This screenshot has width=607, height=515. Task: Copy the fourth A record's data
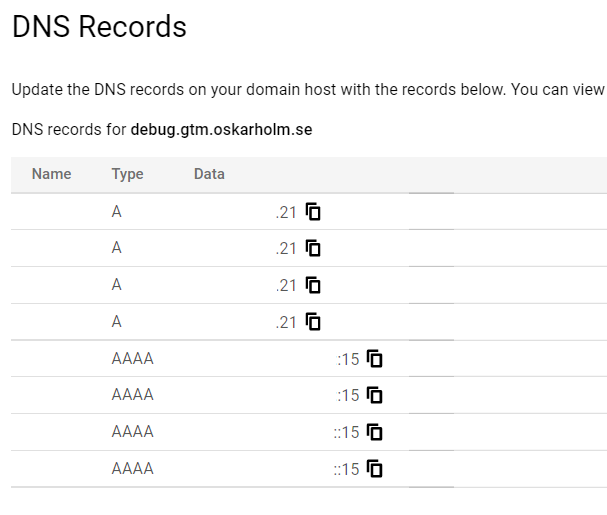(x=314, y=322)
